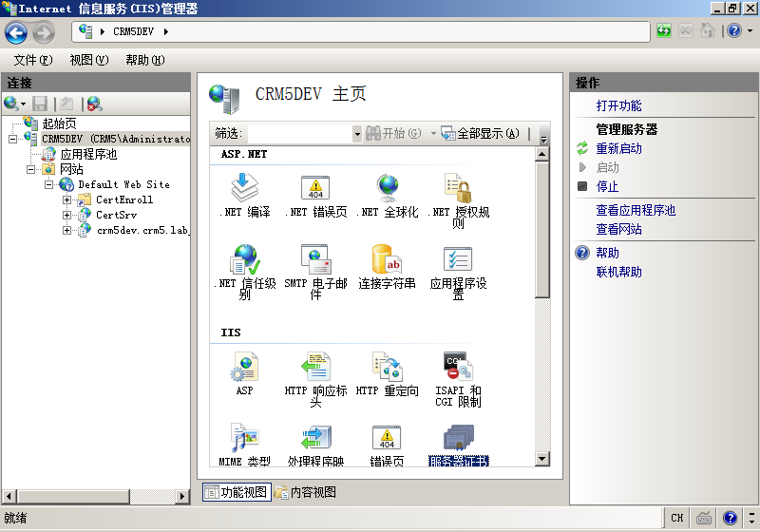Click 全部显示(A) button

click(x=481, y=133)
